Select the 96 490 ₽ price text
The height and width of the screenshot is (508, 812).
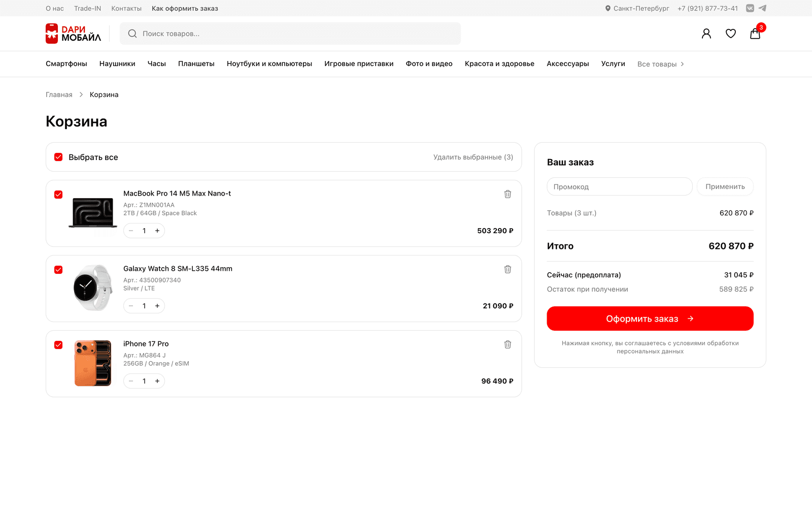497,381
